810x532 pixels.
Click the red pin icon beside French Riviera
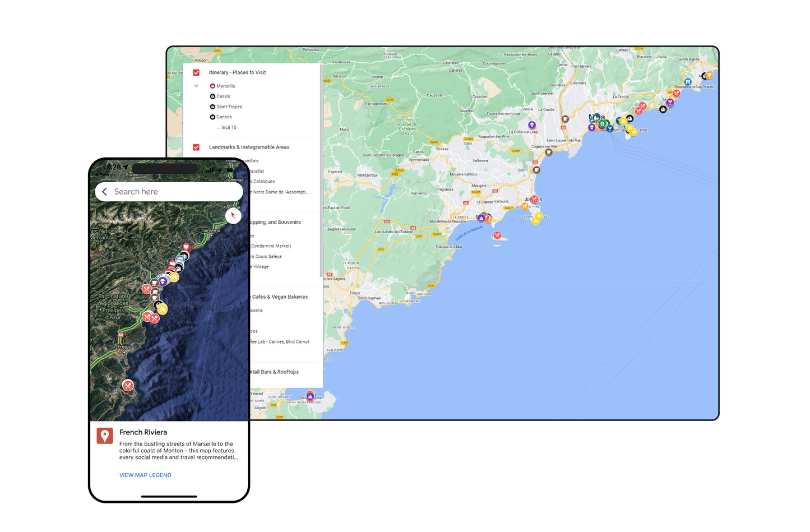[x=105, y=436]
